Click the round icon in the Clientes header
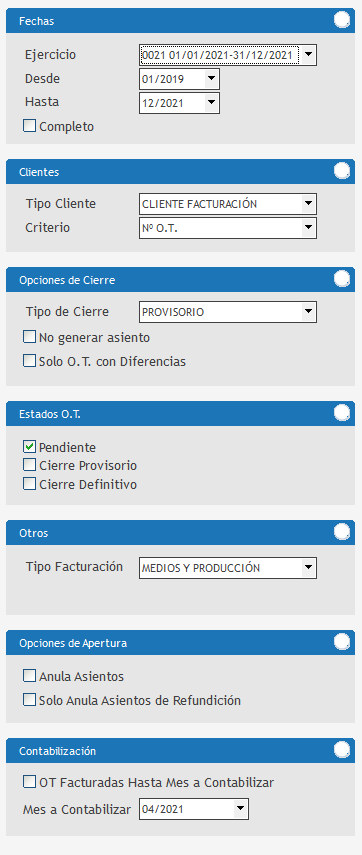 coord(342,171)
